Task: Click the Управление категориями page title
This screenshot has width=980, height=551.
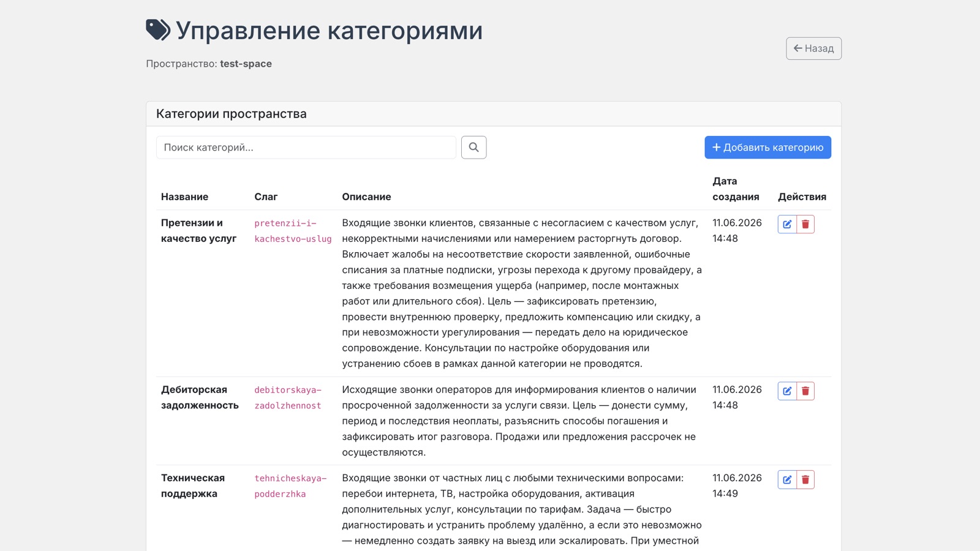Action: (330, 31)
